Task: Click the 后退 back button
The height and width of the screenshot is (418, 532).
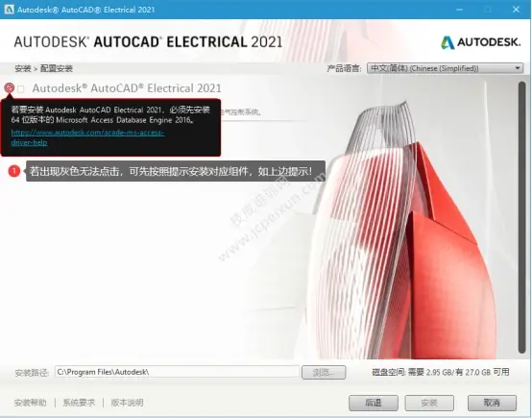Action: [x=374, y=403]
